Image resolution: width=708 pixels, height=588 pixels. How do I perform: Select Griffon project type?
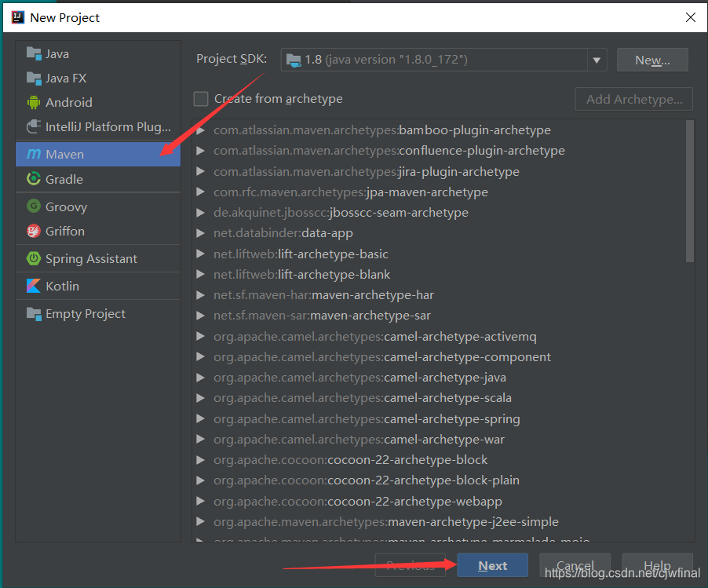(98, 232)
